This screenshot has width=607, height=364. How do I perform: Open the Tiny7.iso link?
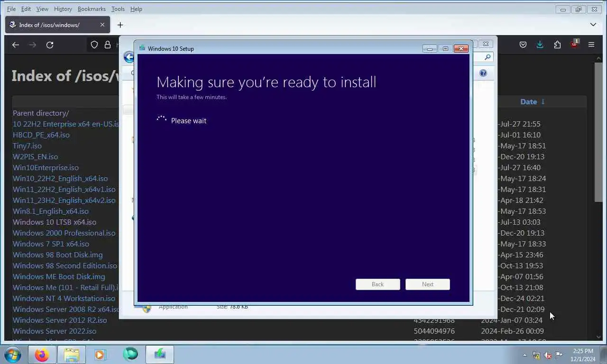click(27, 146)
